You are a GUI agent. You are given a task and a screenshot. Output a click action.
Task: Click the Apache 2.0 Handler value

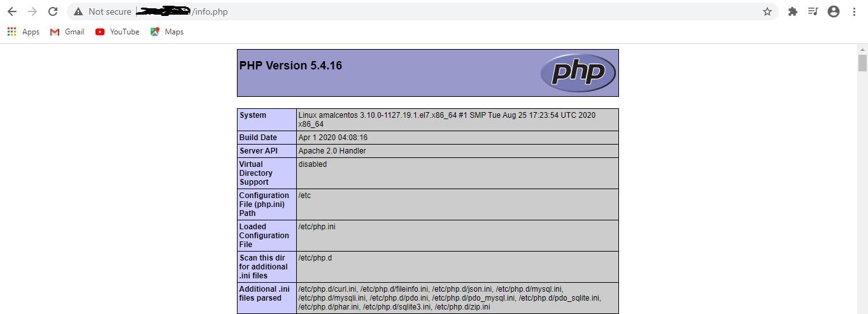coord(332,151)
